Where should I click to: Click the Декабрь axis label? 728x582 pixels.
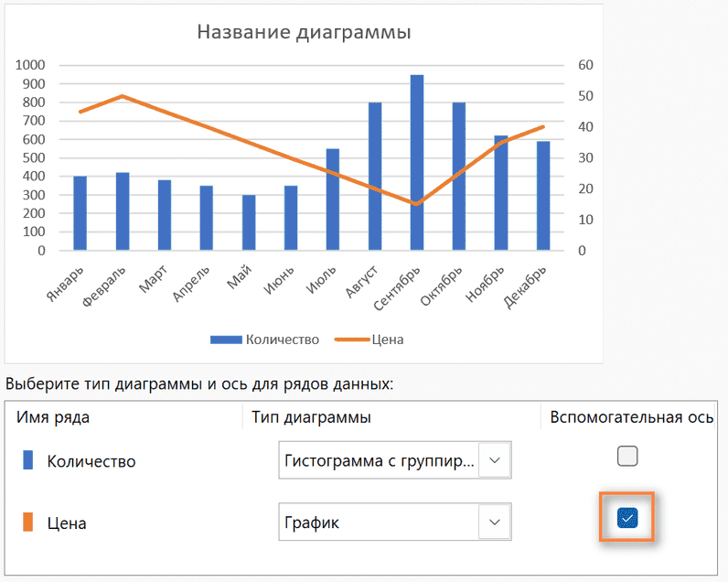(525, 287)
